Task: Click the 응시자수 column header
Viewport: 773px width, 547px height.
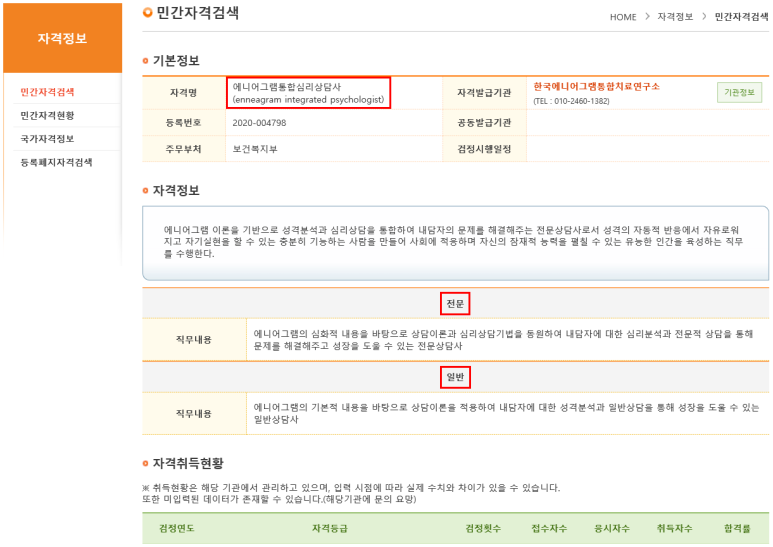Action: point(612,528)
